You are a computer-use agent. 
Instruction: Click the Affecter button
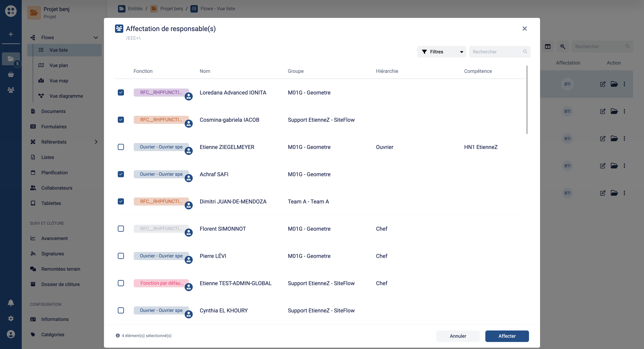pos(507,336)
